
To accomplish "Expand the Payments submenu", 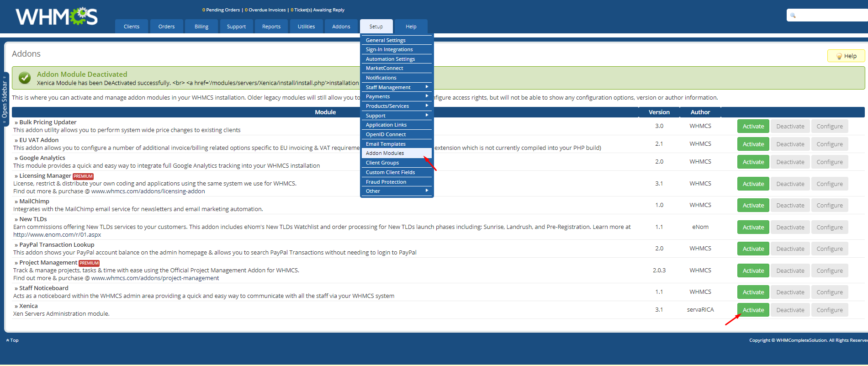I will coord(397,96).
